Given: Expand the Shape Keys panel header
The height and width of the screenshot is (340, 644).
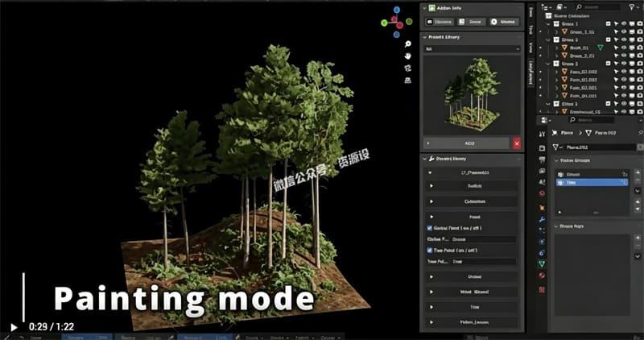Looking at the screenshot, I should [557, 226].
